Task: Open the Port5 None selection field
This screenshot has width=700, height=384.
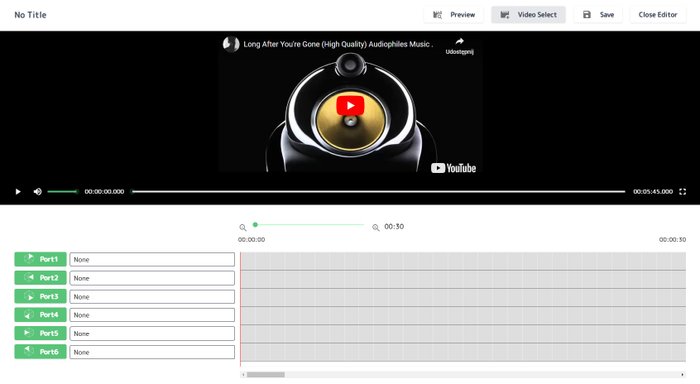Action: pos(152,334)
